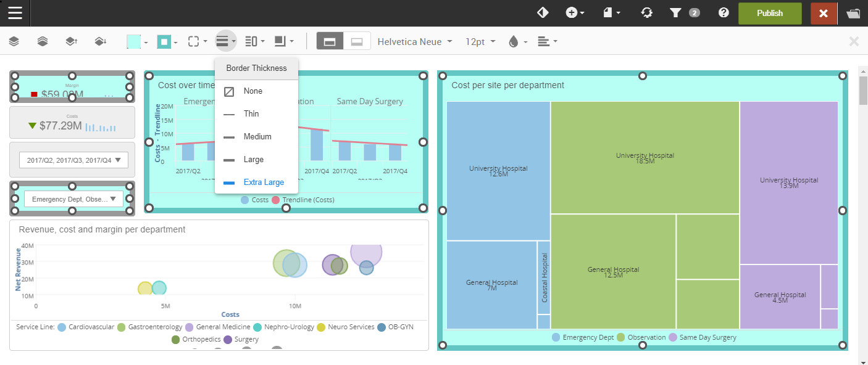Click the University Hospital 18.5M treemap tile

click(x=645, y=157)
